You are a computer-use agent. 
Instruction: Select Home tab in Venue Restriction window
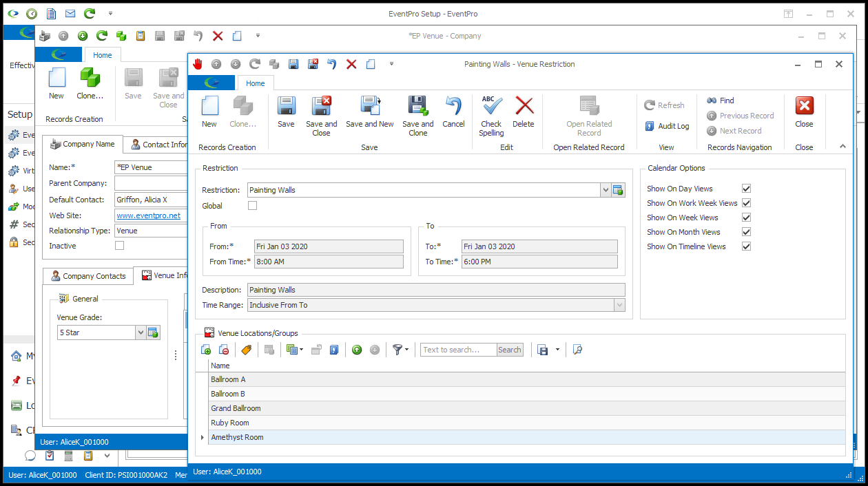256,83
